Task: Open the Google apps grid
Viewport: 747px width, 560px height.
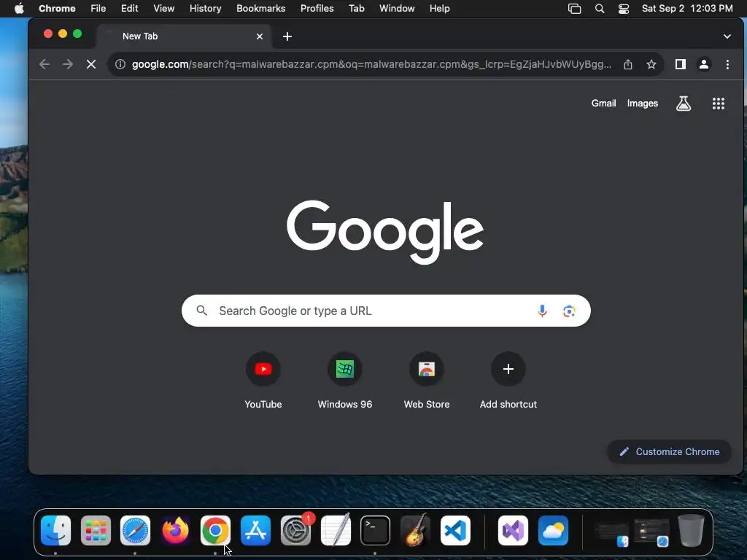Action: 719,104
